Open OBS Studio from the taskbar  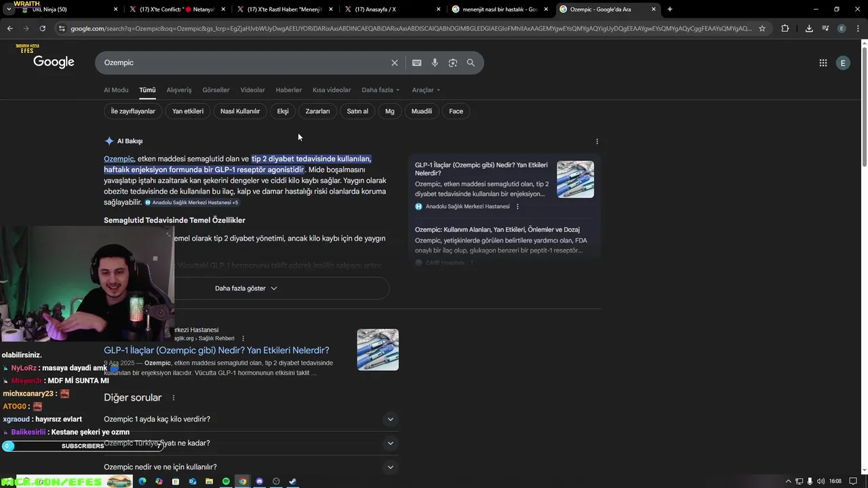(x=276, y=481)
